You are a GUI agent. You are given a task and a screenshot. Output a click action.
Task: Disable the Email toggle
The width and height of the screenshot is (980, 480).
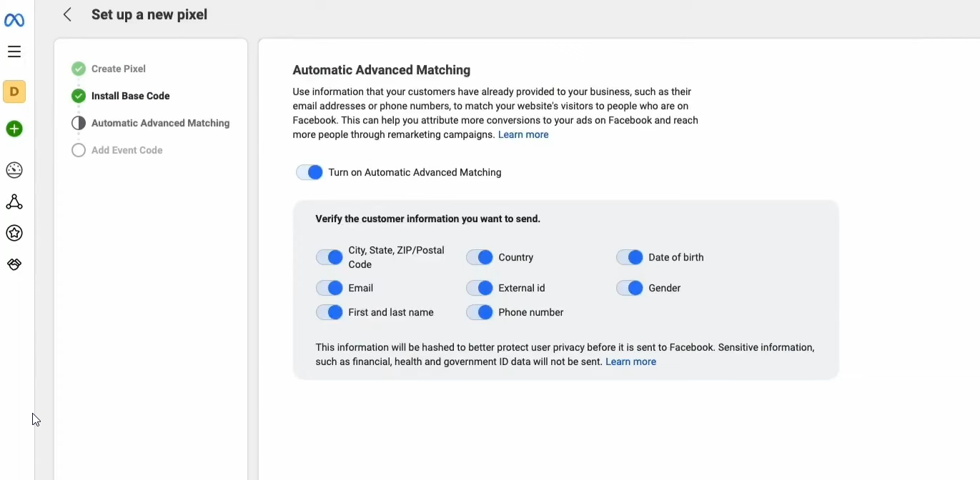click(x=330, y=289)
